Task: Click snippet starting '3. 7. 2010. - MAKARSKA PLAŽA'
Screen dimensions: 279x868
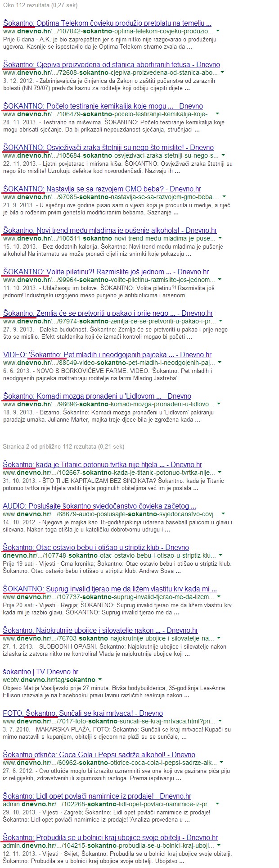Action: coord(117,733)
